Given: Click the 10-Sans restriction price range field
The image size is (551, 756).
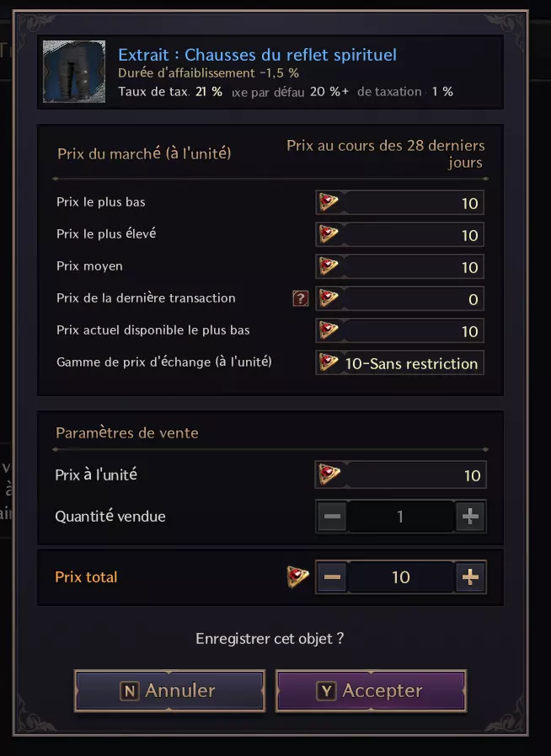Looking at the screenshot, I should (x=411, y=363).
